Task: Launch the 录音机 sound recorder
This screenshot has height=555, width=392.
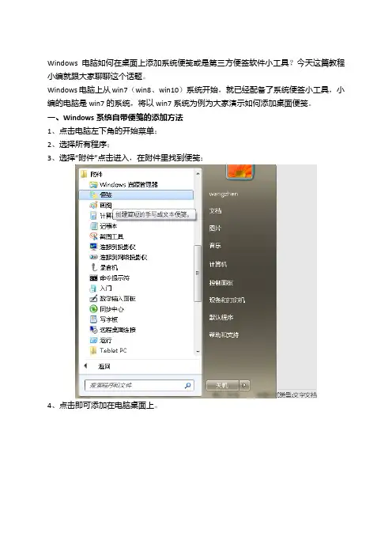Action: point(104,267)
